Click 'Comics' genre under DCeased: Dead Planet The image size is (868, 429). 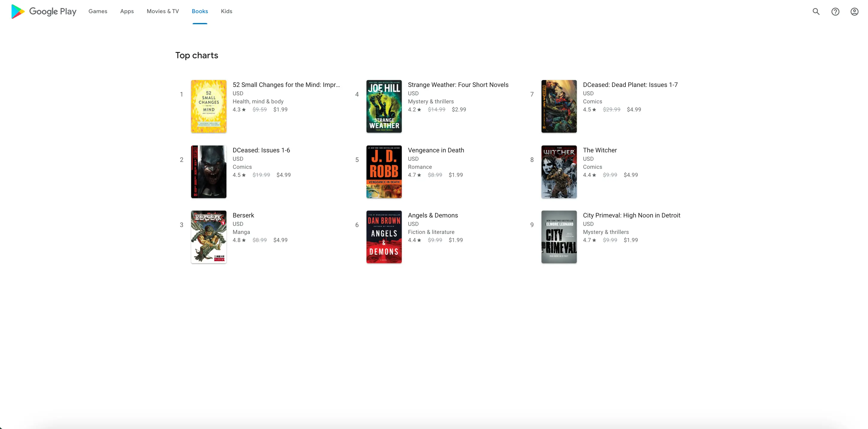click(x=592, y=102)
